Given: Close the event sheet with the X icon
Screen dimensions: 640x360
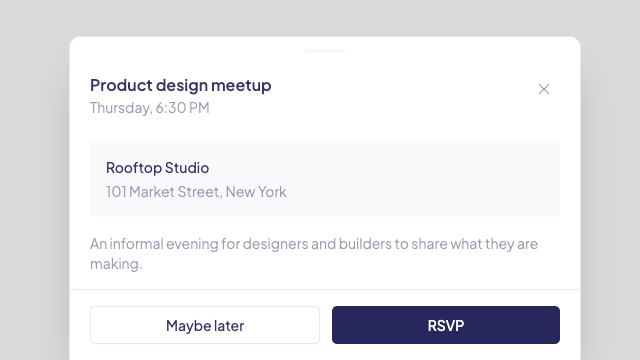Looking at the screenshot, I should pyautogui.click(x=544, y=89).
